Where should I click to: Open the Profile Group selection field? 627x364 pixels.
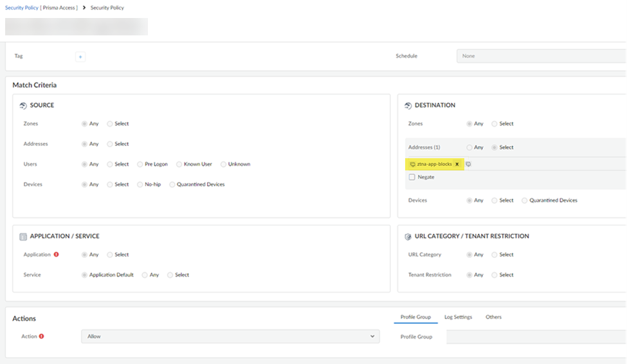[536, 336]
